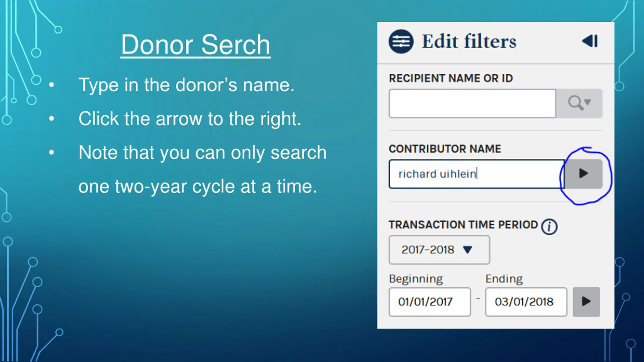Submit contributor name with the circled arrow button
The width and height of the screenshot is (644, 362).
point(583,174)
